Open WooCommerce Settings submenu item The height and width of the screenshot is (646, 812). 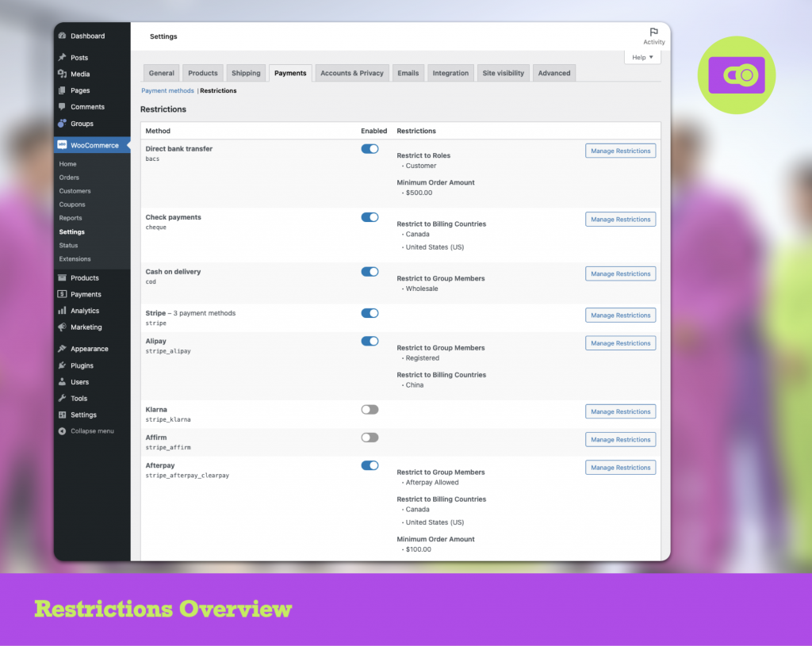(x=72, y=232)
